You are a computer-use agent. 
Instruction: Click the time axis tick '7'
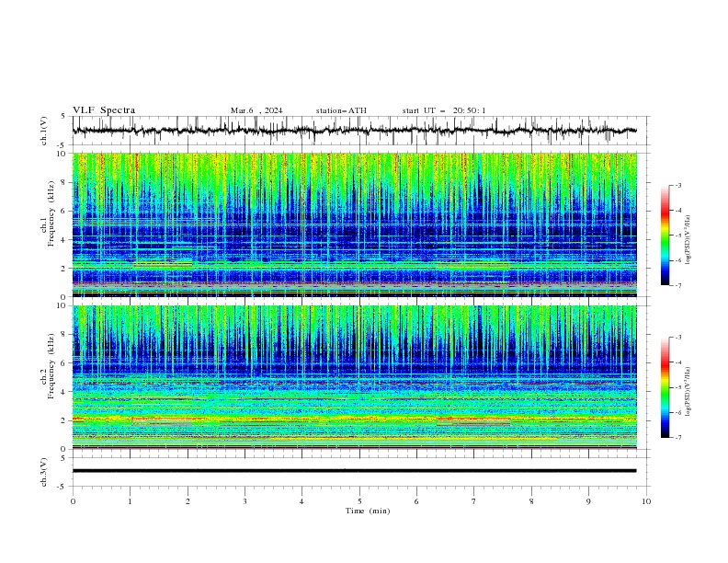[x=474, y=501]
